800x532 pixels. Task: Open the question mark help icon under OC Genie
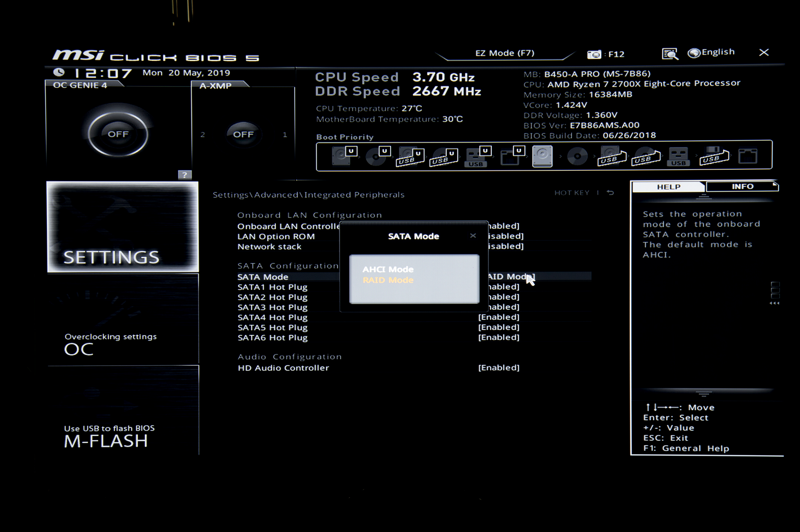(185, 174)
